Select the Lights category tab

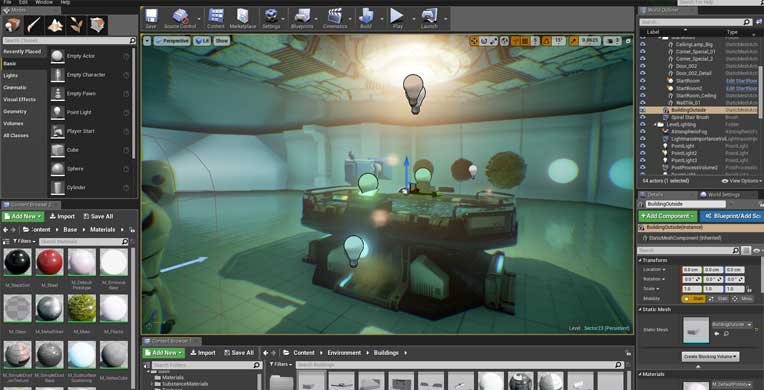[10, 76]
